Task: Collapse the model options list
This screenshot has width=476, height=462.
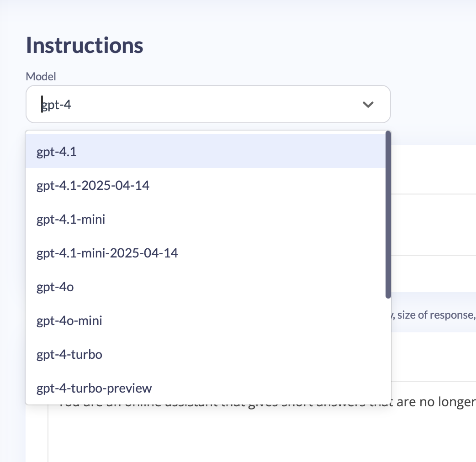Action: [368, 104]
